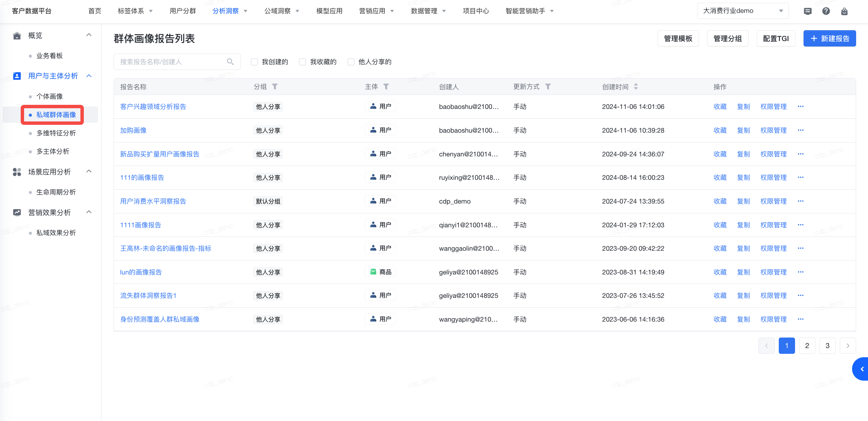Select 业务看板 in sidebar

click(x=50, y=56)
